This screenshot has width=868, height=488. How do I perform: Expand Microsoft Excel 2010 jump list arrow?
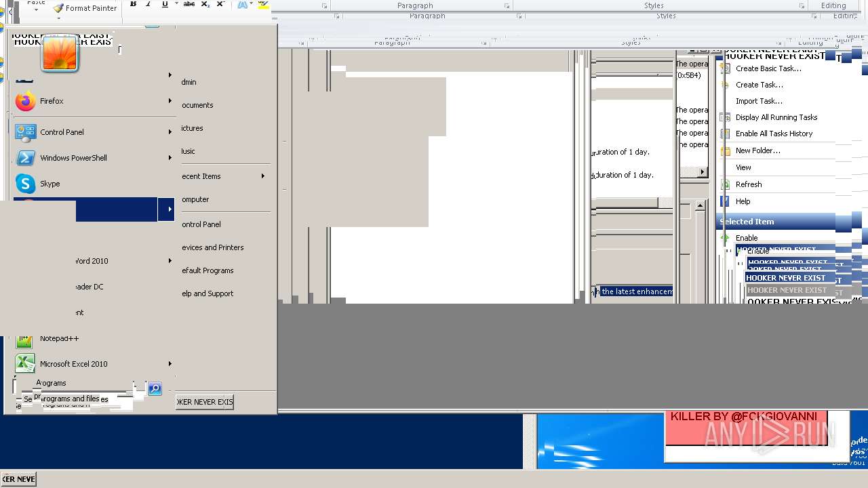click(x=170, y=364)
